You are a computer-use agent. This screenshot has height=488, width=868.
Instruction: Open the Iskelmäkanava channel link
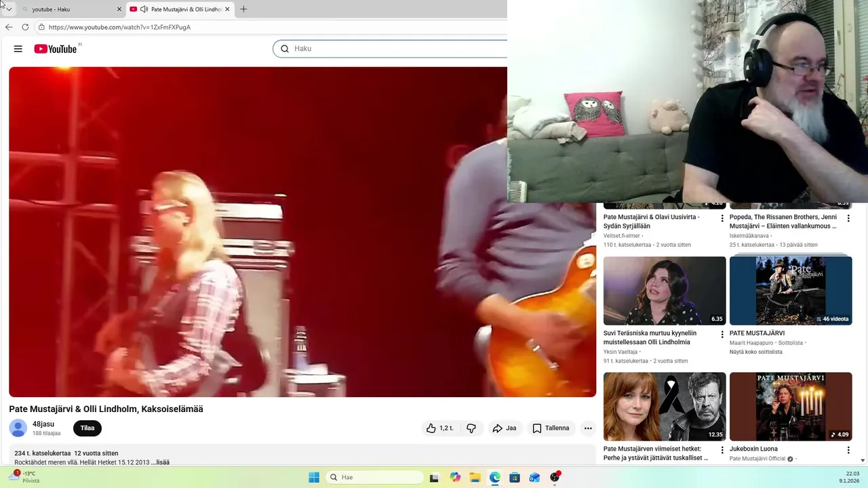pyautogui.click(x=749, y=236)
